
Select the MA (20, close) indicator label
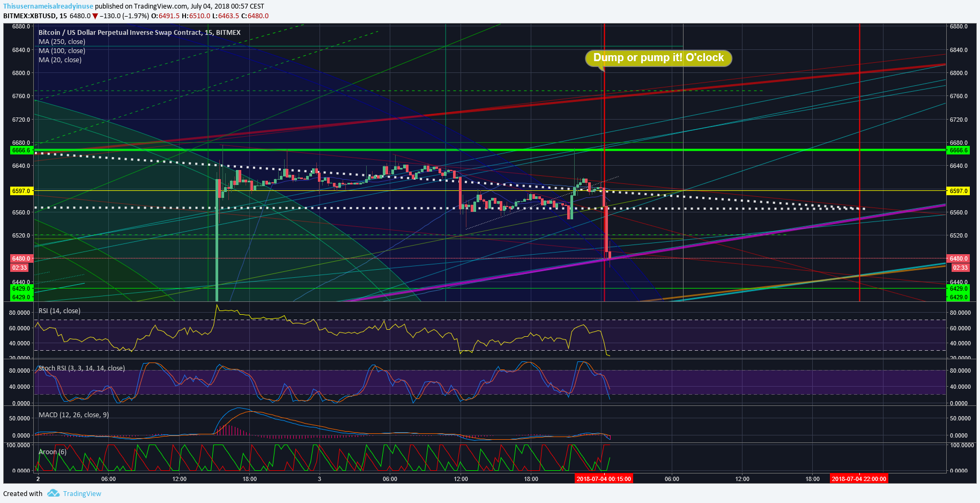(x=60, y=60)
